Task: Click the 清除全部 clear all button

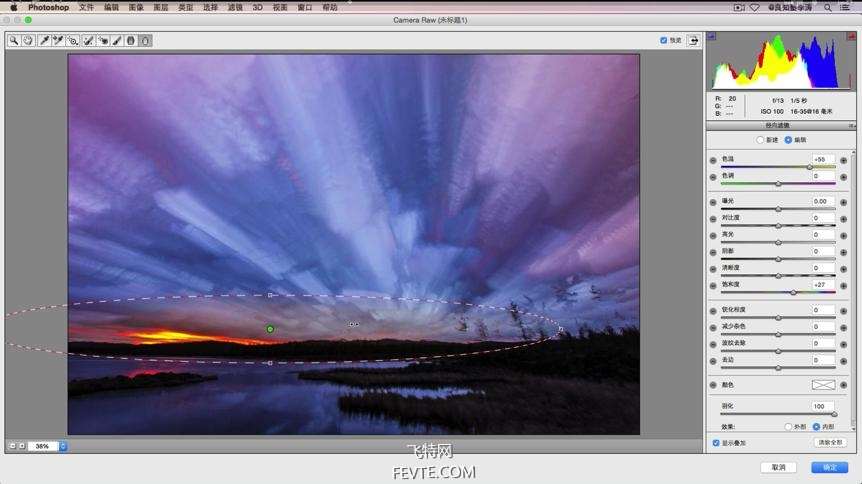Action: click(x=830, y=443)
